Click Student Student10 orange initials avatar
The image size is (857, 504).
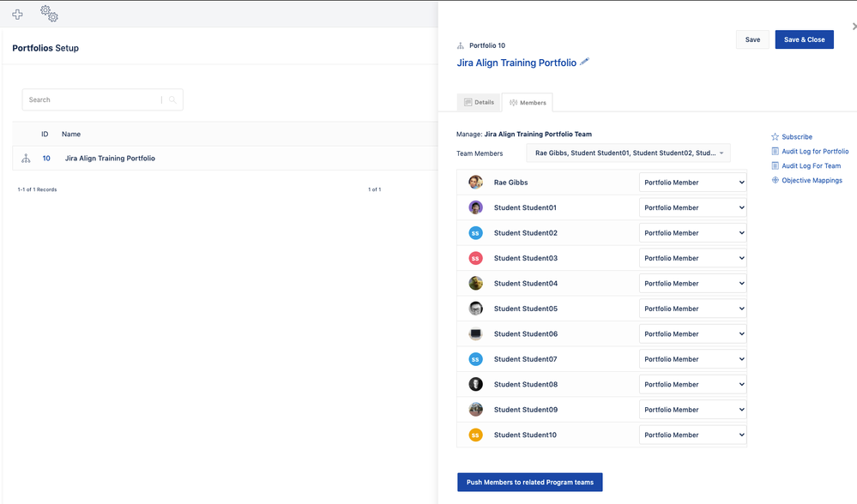click(x=475, y=435)
